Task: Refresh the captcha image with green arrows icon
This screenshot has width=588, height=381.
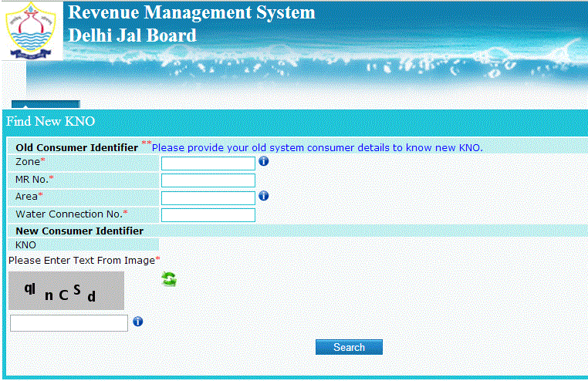Action: point(169,279)
